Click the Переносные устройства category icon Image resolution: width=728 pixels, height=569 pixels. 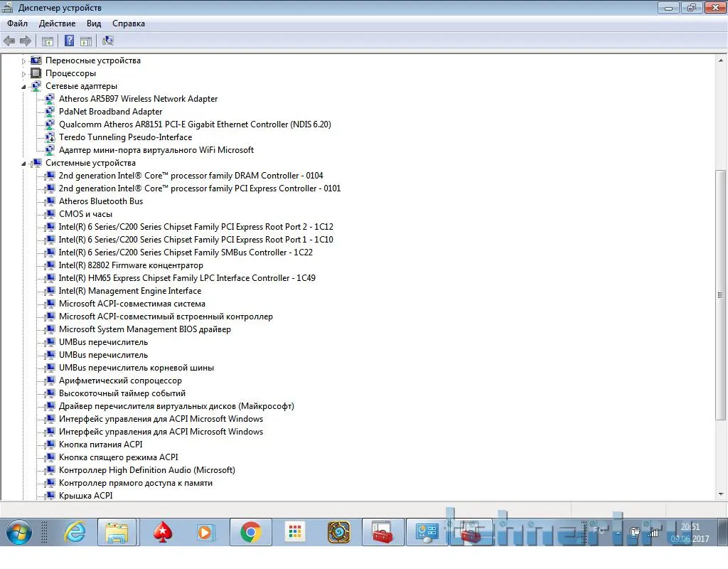[x=36, y=60]
